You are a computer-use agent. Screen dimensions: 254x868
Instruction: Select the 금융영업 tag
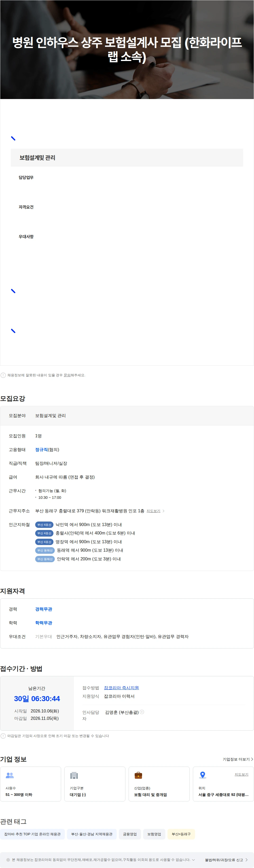click(x=130, y=834)
